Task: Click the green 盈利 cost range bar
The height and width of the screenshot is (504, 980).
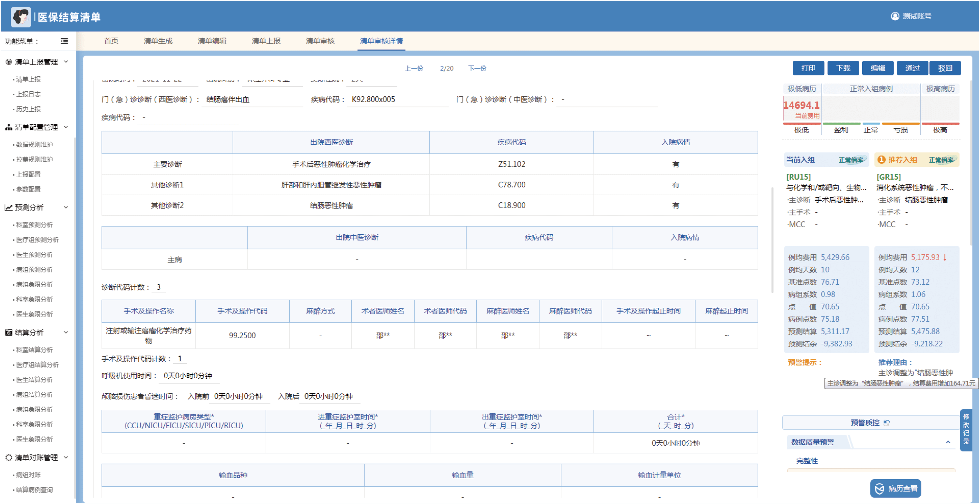Action: pos(841,124)
